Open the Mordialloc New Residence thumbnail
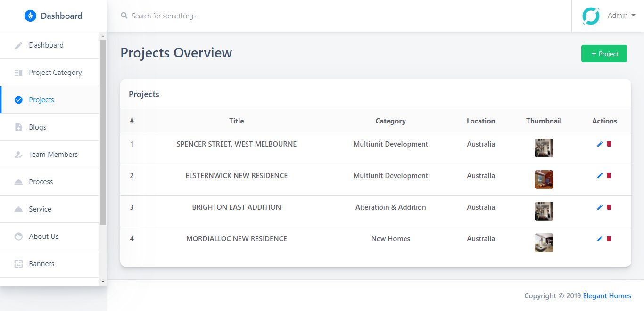The image size is (644, 311). [544, 243]
